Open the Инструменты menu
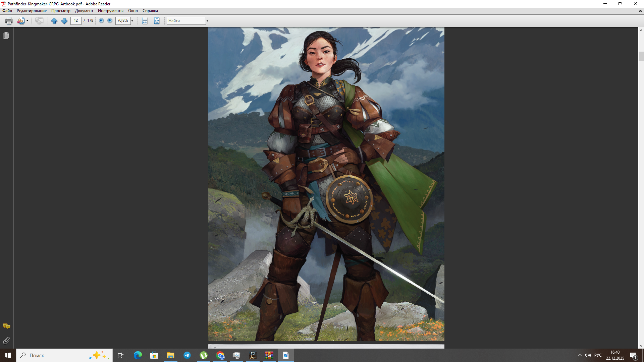 pos(110,11)
